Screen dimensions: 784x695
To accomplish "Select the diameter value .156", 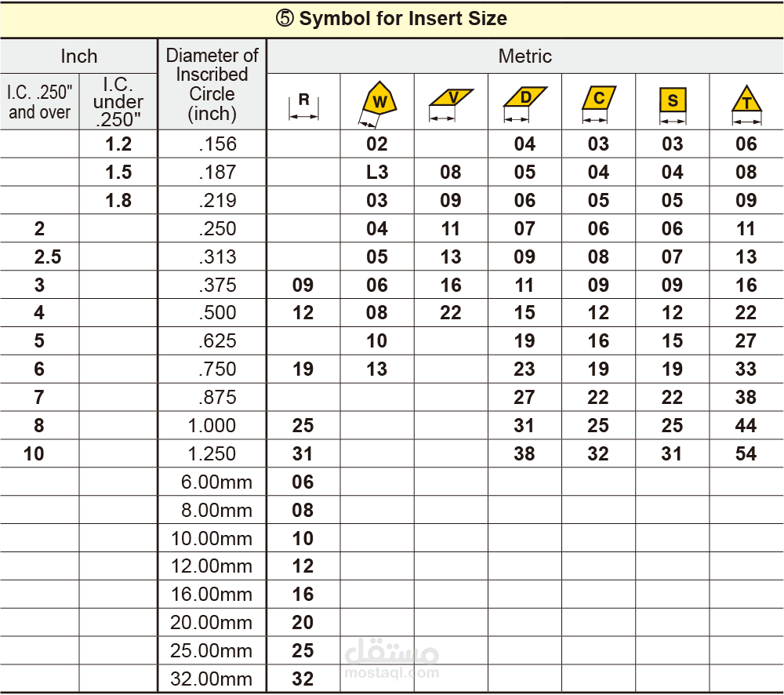I will 217,144.
